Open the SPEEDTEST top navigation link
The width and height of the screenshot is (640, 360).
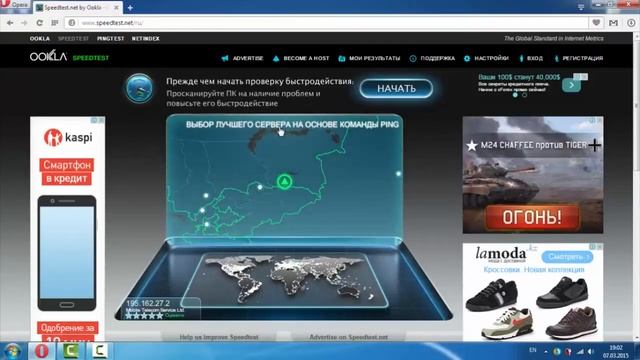[x=73, y=38]
